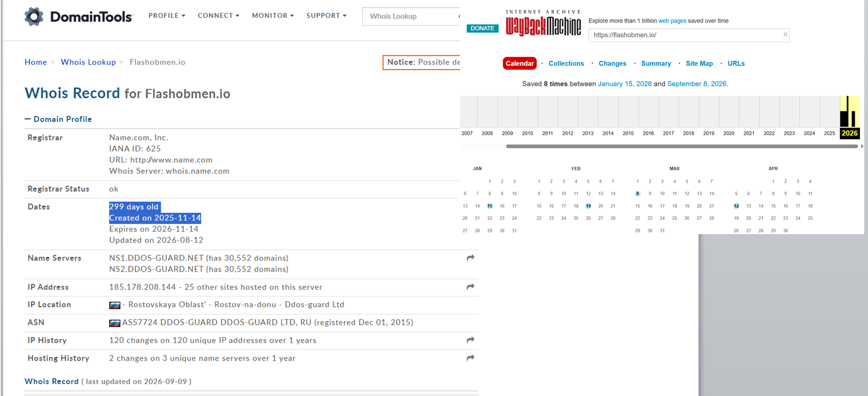Viewport: 868px width, 396px height.
Task: Open the SUPPORT dropdown menu
Action: [326, 16]
